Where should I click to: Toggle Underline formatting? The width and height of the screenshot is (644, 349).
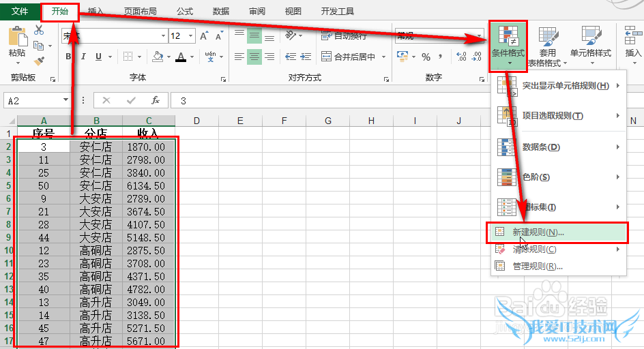(98, 57)
